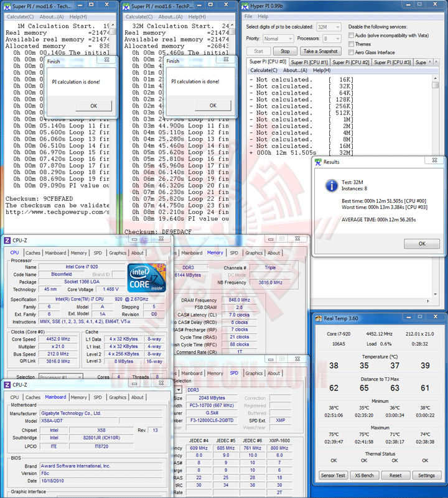Click the 000h 12m 51.505s 32M result row
The width and height of the screenshot is (448, 498).
[301, 153]
